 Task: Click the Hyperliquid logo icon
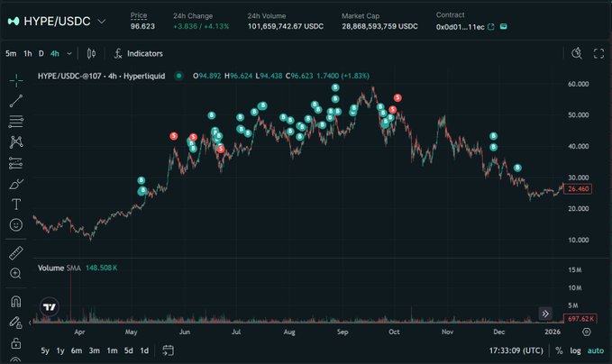pos(14,21)
